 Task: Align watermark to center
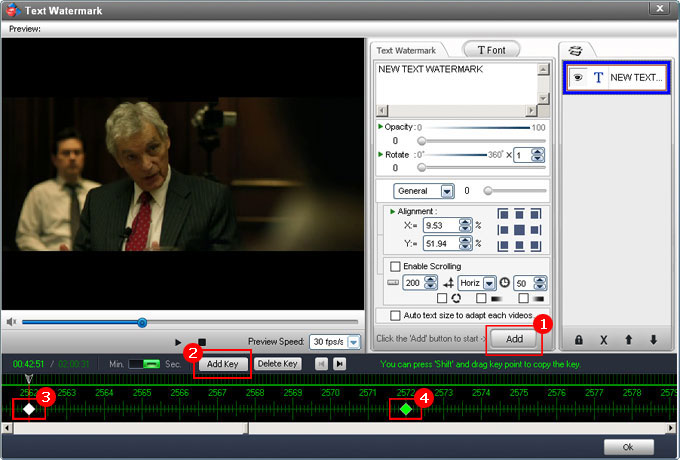click(519, 230)
